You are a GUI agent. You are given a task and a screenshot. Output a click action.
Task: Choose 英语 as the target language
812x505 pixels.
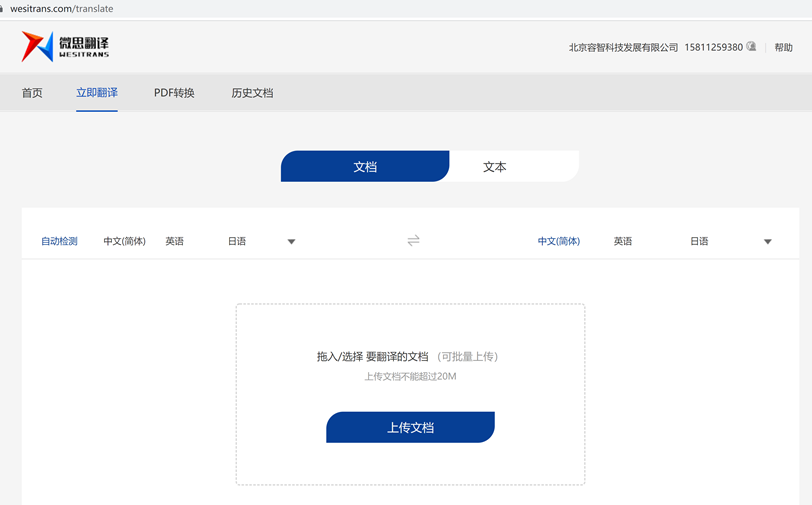pyautogui.click(x=623, y=242)
